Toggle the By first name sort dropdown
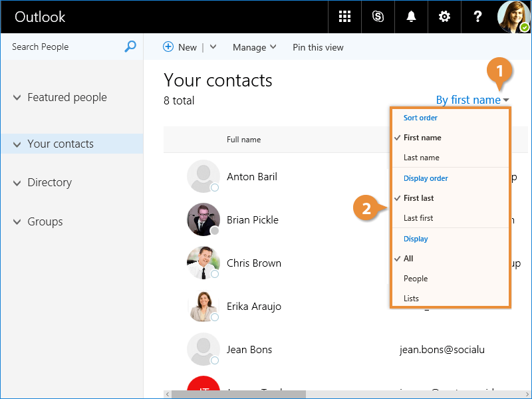Image resolution: width=532 pixels, height=399 pixels. pyautogui.click(x=472, y=100)
